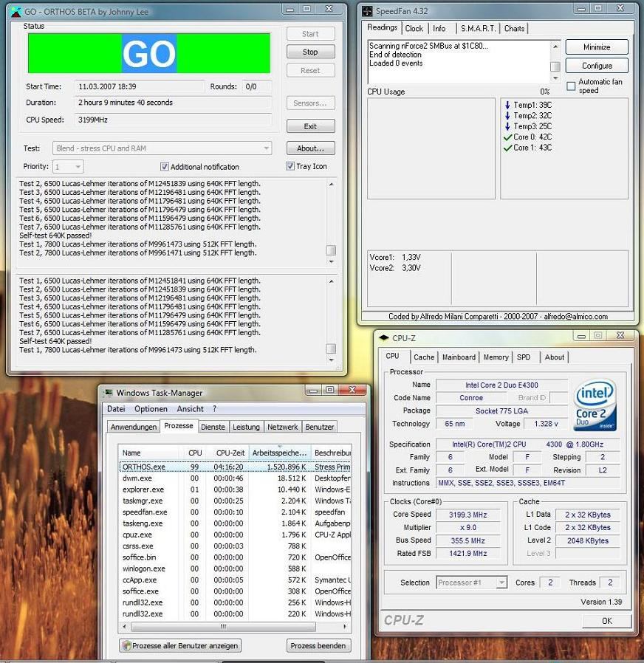Click the Task-Manager title bar icon
The width and height of the screenshot is (644, 663).
(109, 392)
